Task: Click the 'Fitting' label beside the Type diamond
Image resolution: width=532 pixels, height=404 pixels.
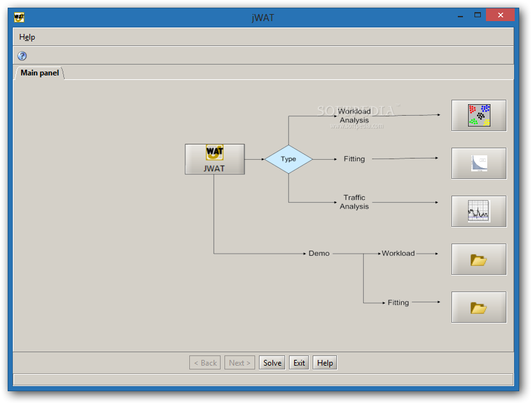Action: pos(354,159)
